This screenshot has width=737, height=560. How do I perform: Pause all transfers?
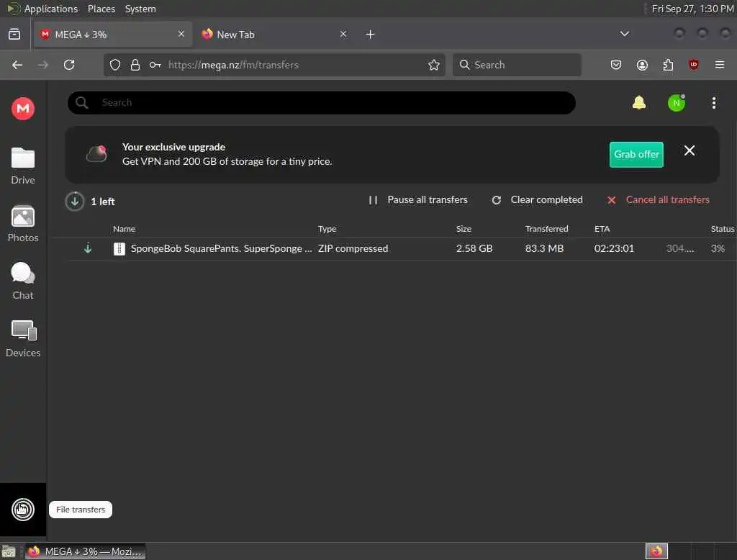coord(418,200)
